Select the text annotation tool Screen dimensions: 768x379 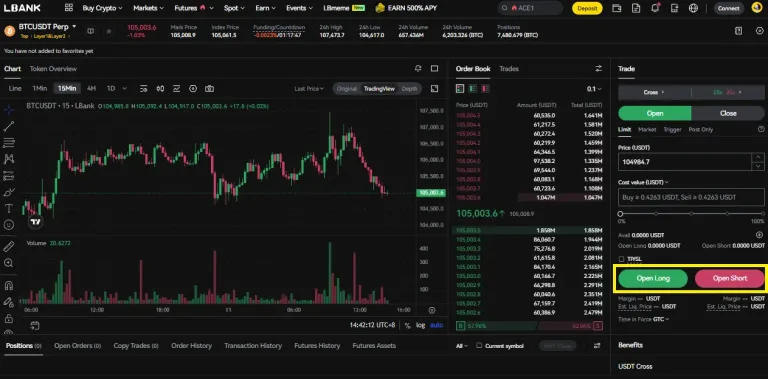pyautogui.click(x=8, y=209)
